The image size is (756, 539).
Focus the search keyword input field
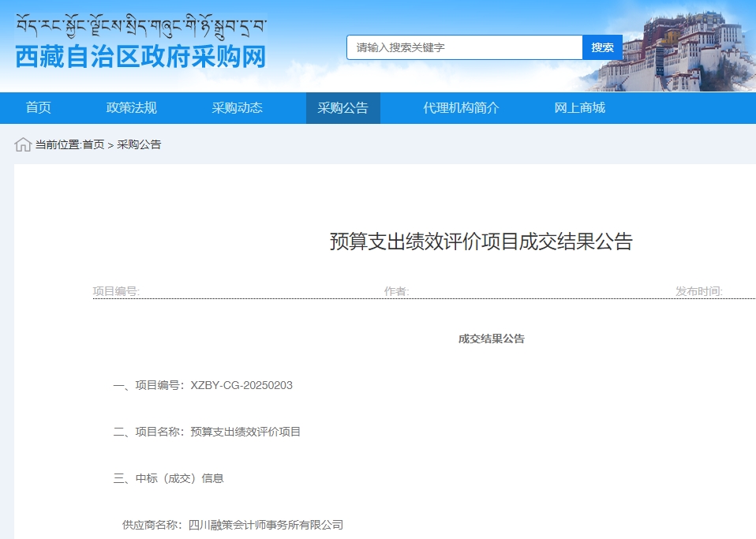coord(465,47)
